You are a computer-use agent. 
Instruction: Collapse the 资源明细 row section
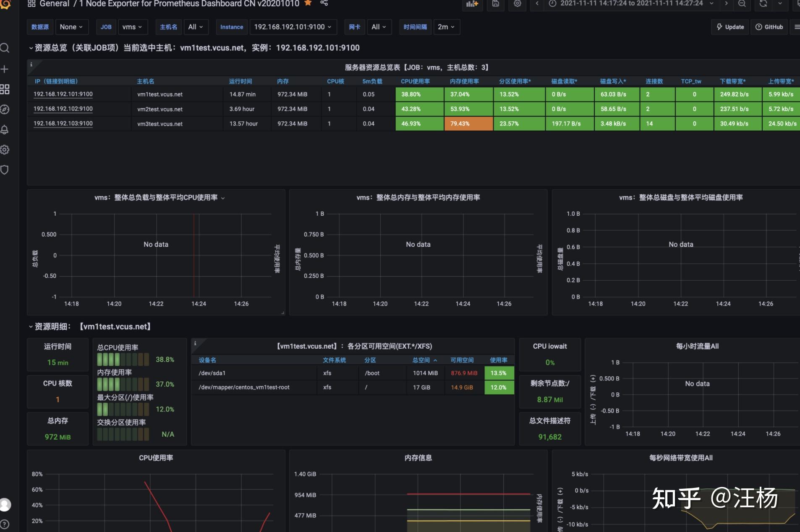(x=31, y=326)
